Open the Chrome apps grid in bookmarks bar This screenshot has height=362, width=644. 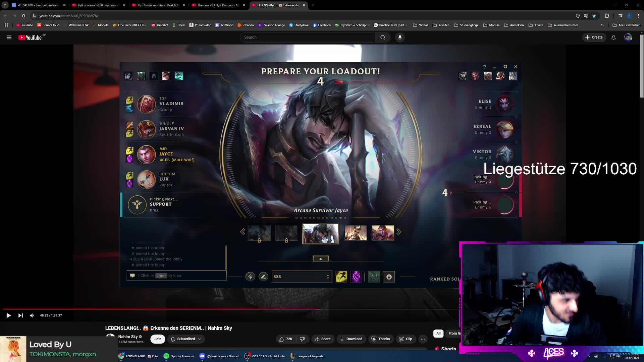6,25
